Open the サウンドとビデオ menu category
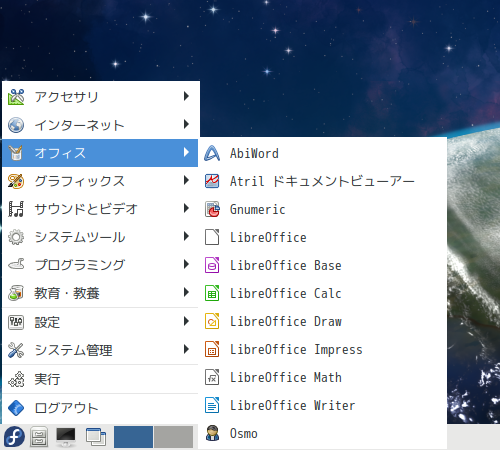 click(100, 209)
